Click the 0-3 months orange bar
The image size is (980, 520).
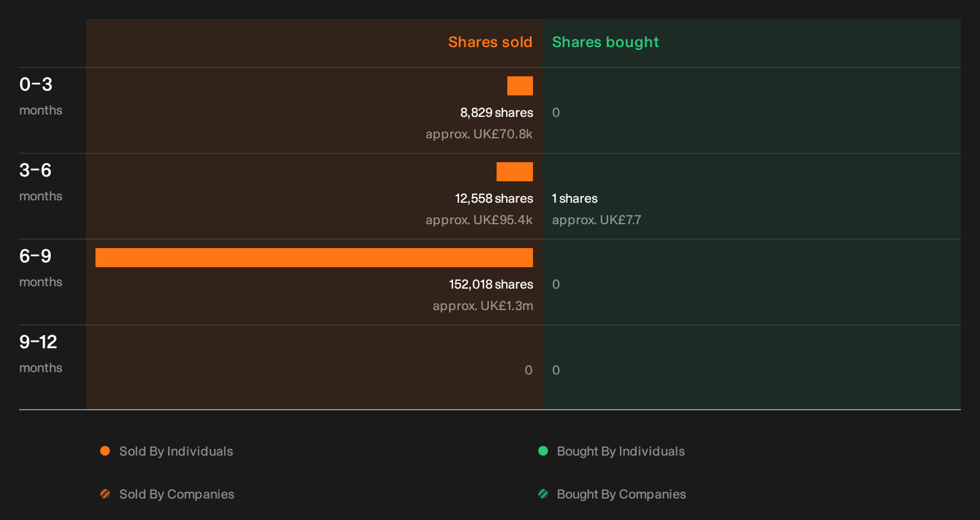click(520, 86)
